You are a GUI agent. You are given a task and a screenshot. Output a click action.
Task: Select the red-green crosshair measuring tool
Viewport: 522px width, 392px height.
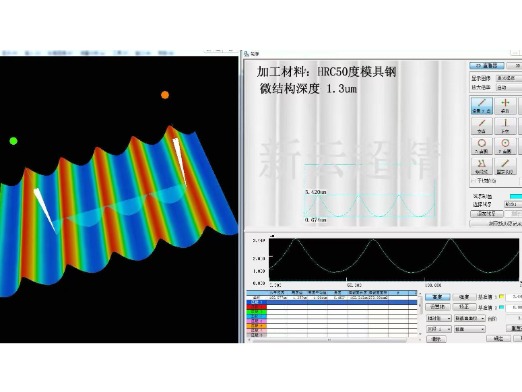(x=505, y=105)
